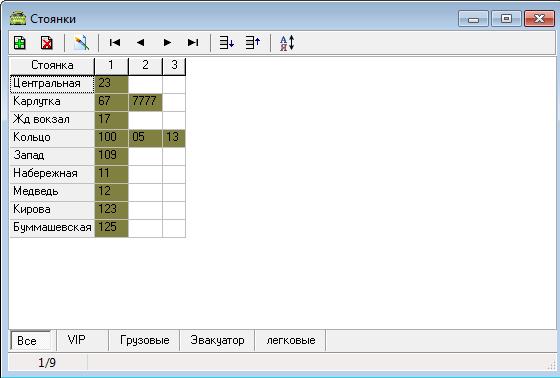
Task: Jump to the last record
Action: [193, 43]
